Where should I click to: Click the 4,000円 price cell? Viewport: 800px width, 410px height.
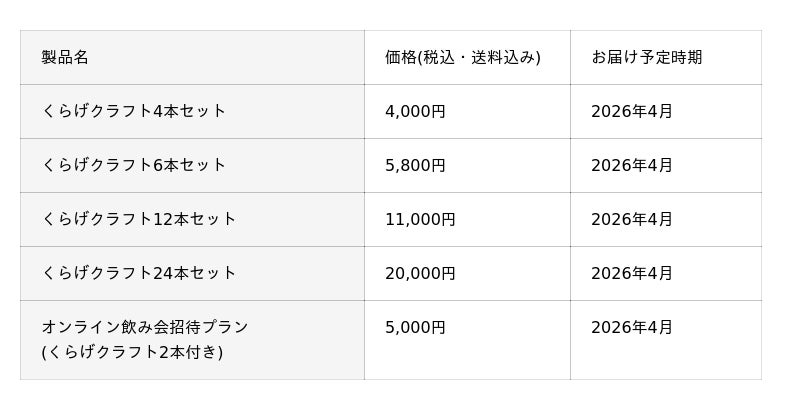(415, 111)
